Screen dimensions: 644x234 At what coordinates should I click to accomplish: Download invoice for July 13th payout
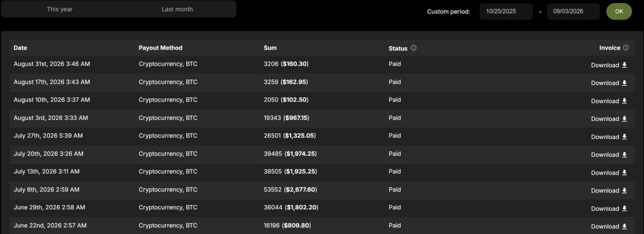point(609,173)
